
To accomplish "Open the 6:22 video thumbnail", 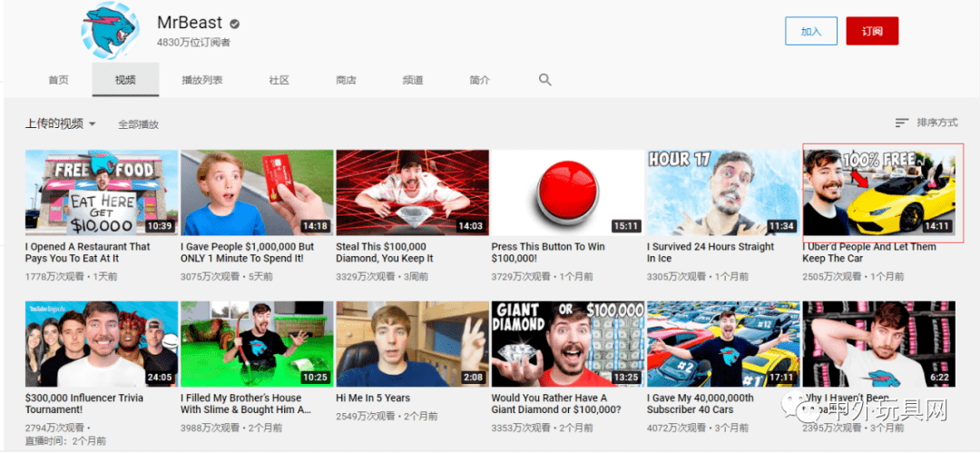I will [878, 344].
